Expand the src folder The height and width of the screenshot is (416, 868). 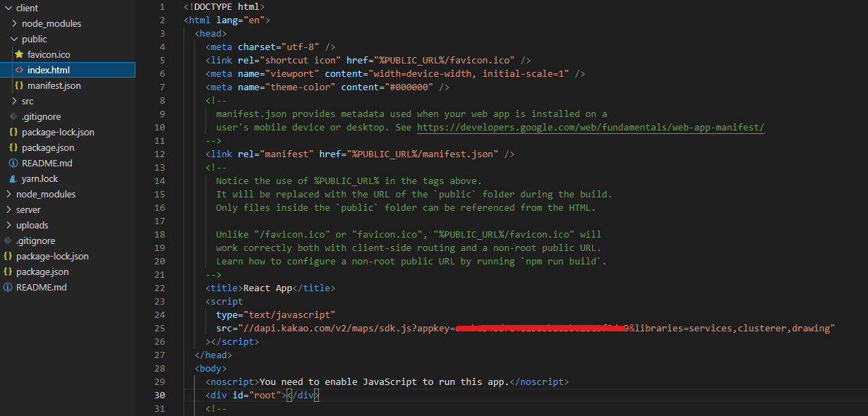(x=15, y=101)
